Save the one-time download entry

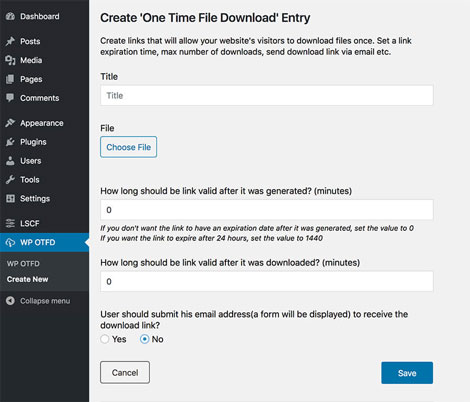[x=407, y=373]
